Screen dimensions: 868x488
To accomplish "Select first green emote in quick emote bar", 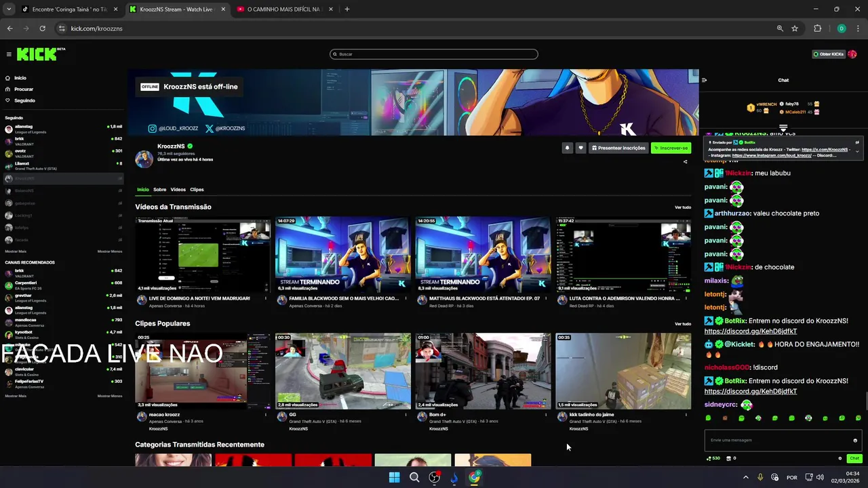I will 708,418.
